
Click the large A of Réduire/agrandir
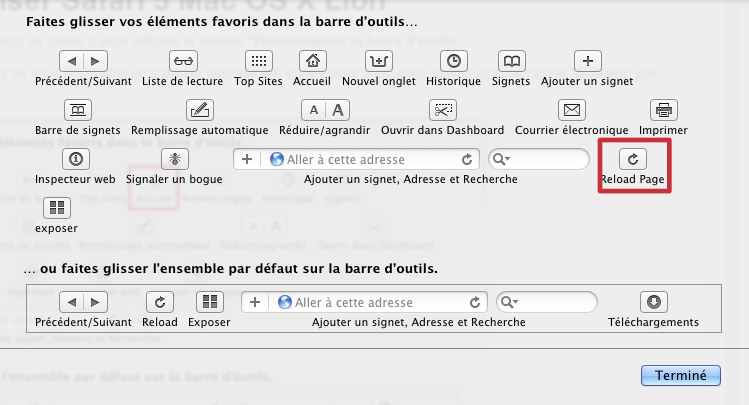pyautogui.click(x=338, y=110)
